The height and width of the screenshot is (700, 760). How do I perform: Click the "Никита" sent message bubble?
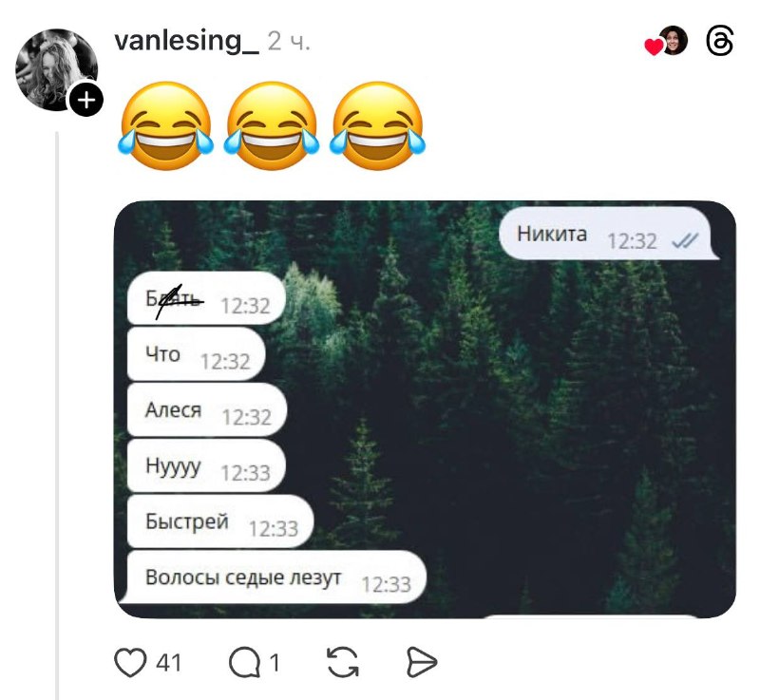tap(609, 236)
